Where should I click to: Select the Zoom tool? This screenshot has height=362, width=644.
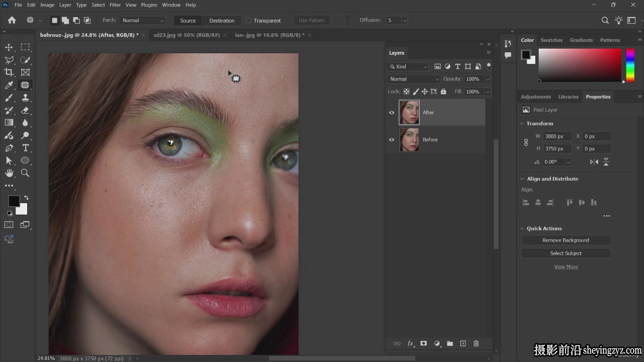25,173
